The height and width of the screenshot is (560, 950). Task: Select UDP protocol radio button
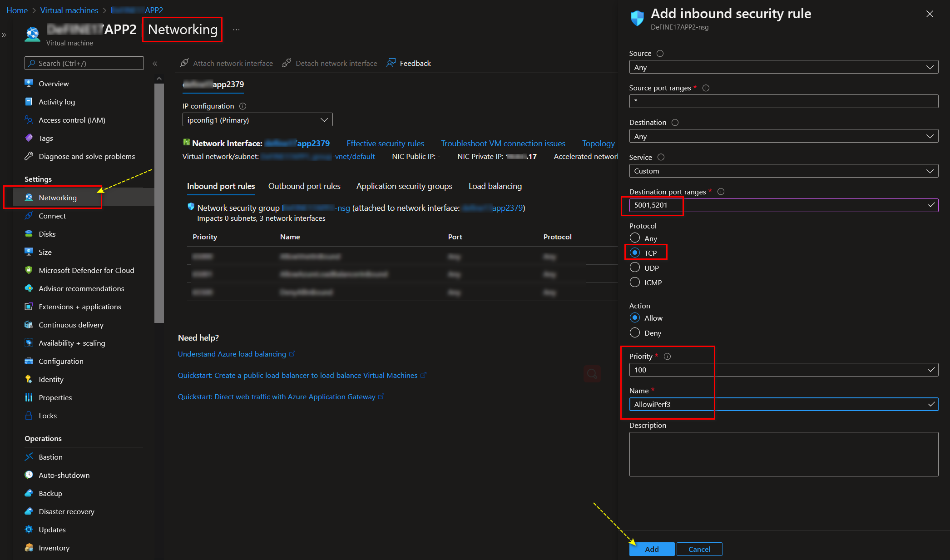(x=635, y=268)
